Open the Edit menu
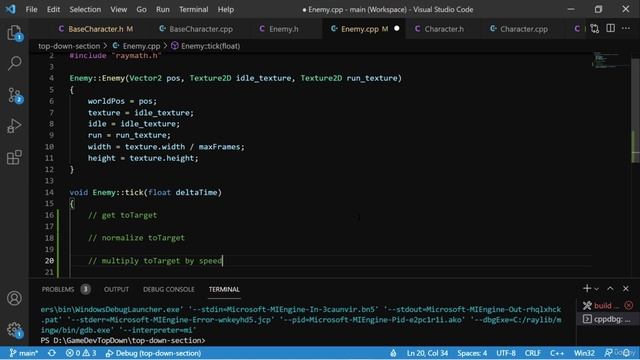This screenshot has width=640, height=360. tap(53, 9)
